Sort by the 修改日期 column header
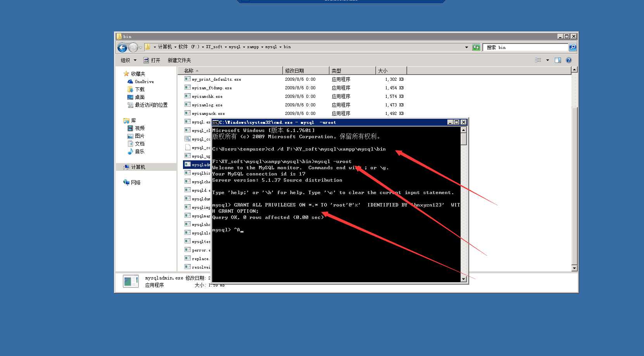Viewport: 644px width, 356px height. click(306, 71)
